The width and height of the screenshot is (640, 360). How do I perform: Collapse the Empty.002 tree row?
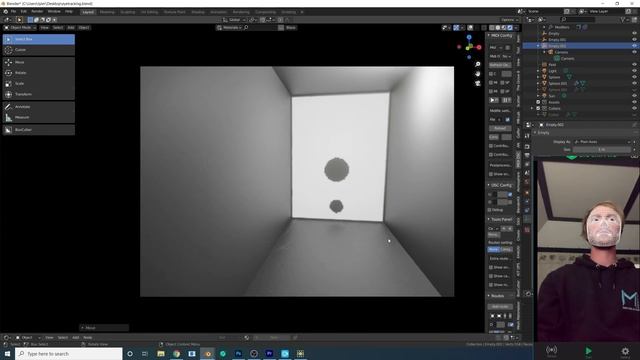538,46
